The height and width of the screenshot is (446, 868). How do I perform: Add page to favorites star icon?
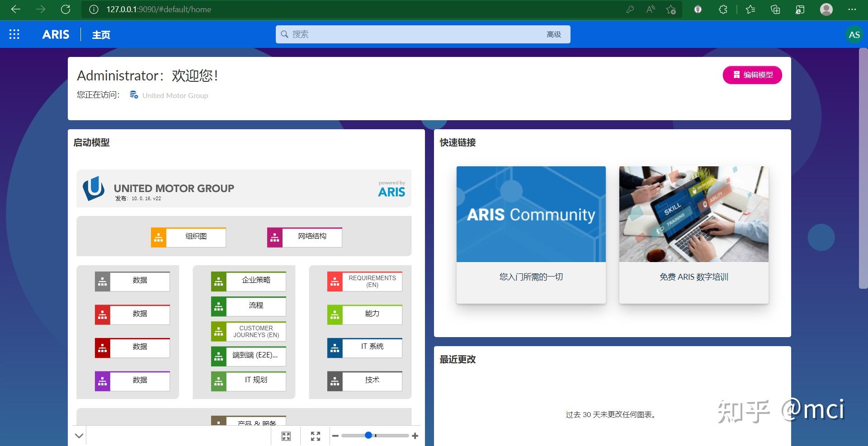pyautogui.click(x=671, y=9)
